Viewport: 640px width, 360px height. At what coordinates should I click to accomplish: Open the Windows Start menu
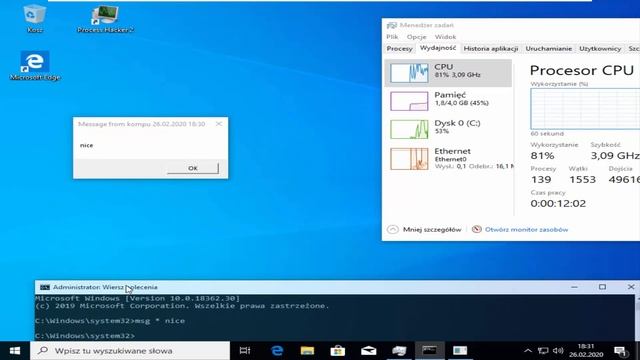[15, 351]
